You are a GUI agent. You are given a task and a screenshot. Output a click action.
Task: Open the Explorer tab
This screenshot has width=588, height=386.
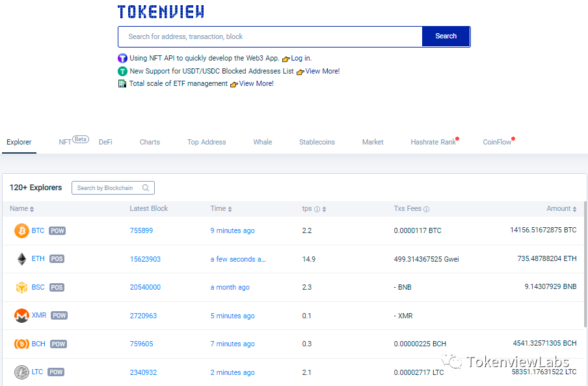pyautogui.click(x=19, y=142)
